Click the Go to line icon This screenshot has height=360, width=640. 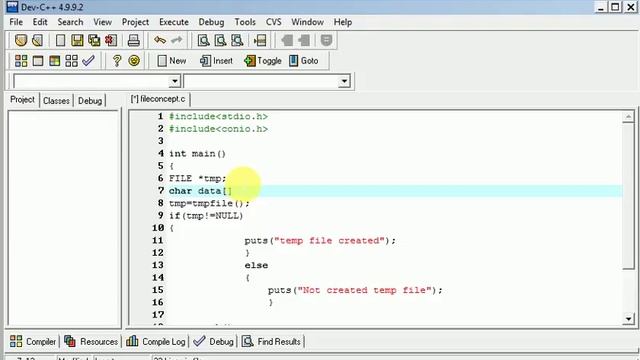(260, 40)
